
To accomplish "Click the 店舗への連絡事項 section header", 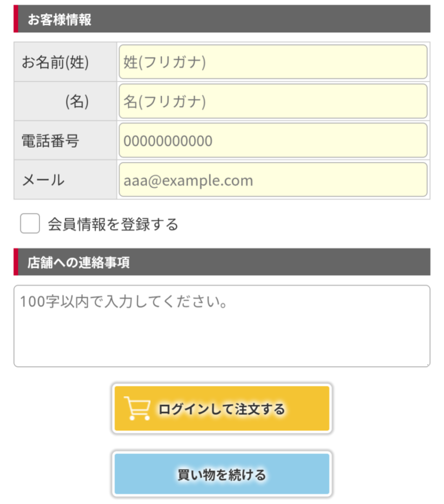I will coord(222,262).
